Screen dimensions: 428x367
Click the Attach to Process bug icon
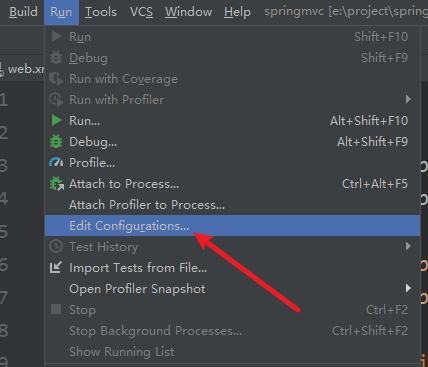pyautogui.click(x=56, y=183)
